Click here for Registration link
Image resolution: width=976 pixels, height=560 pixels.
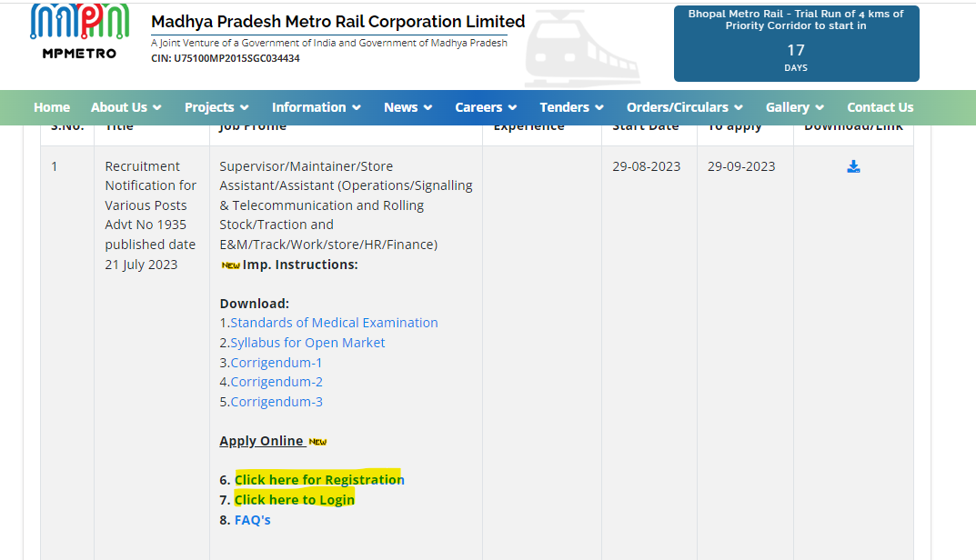319,480
